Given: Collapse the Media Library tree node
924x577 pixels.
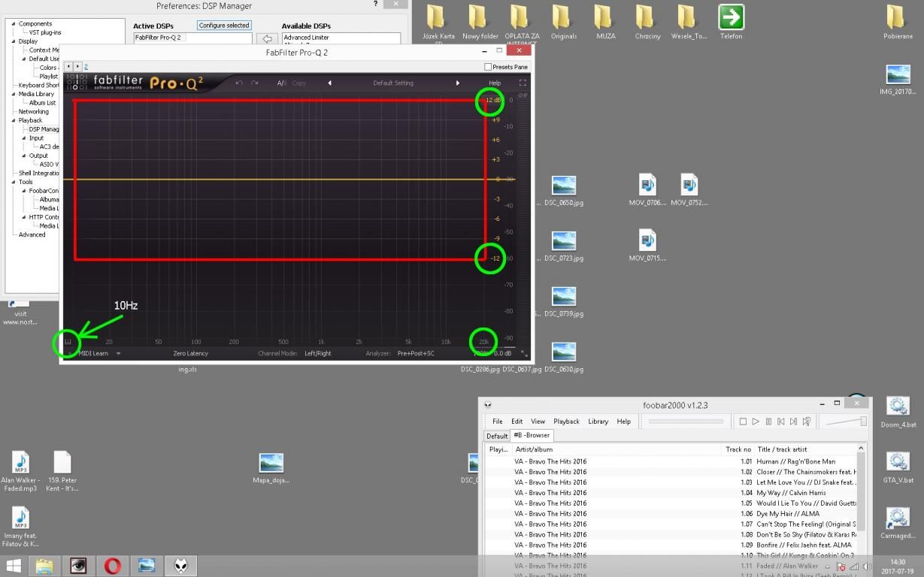Looking at the screenshot, I should click(x=13, y=94).
